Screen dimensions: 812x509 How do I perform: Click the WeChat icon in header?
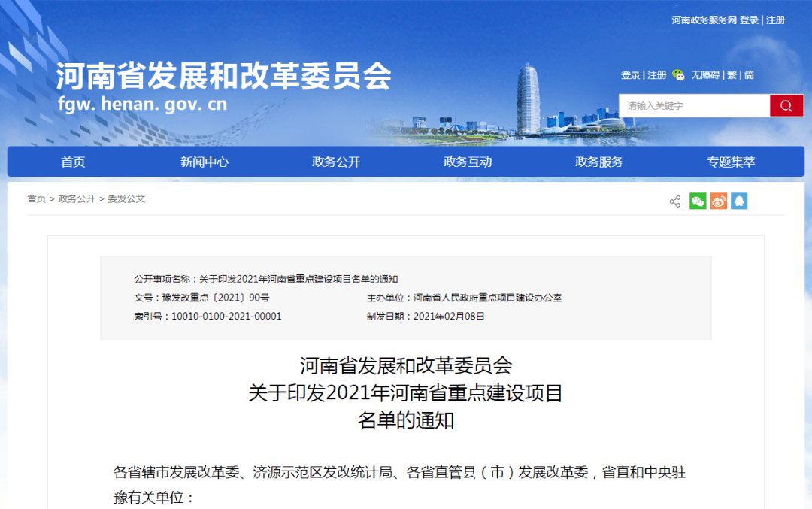(679, 75)
